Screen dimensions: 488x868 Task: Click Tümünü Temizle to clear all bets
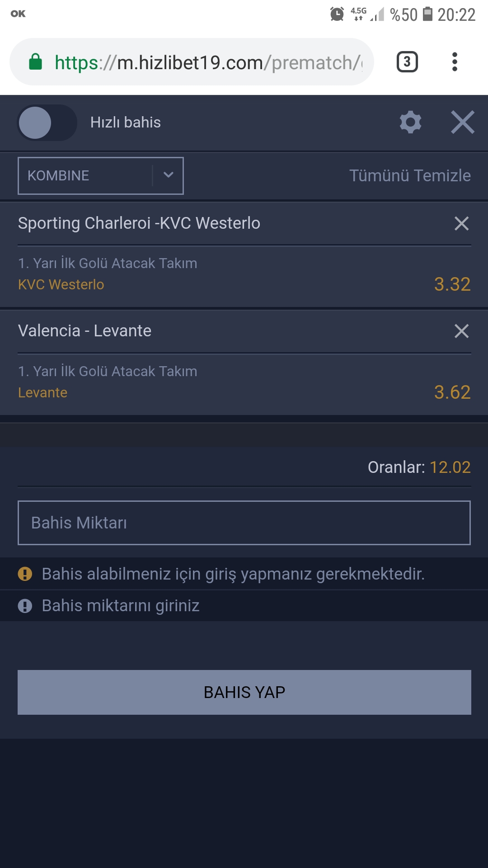click(410, 175)
